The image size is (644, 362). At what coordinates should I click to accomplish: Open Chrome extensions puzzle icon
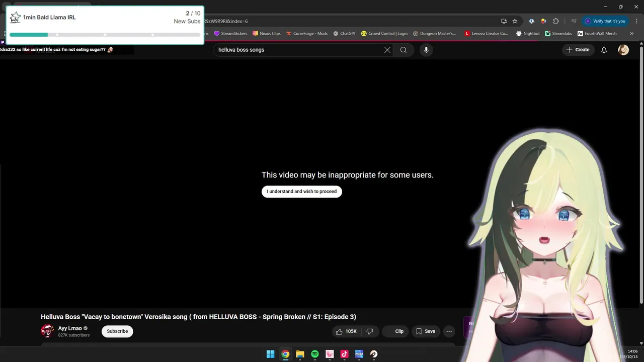coord(556,21)
